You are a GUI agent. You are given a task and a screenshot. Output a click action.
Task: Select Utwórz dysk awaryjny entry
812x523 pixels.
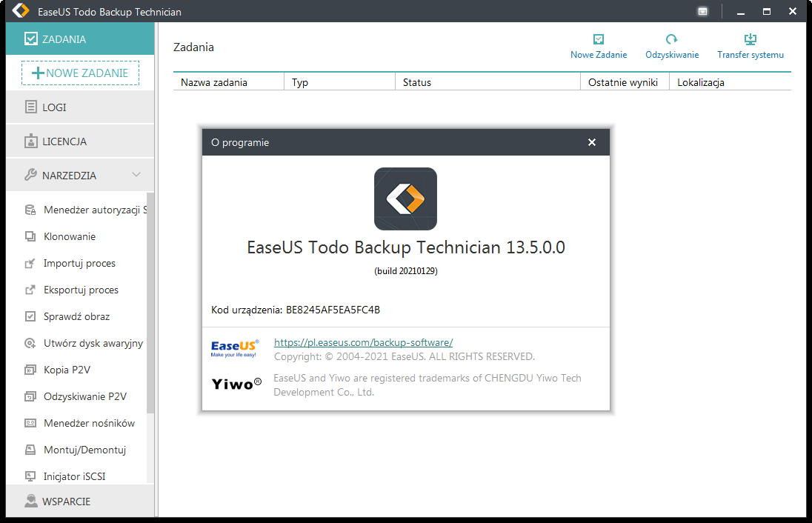point(93,343)
